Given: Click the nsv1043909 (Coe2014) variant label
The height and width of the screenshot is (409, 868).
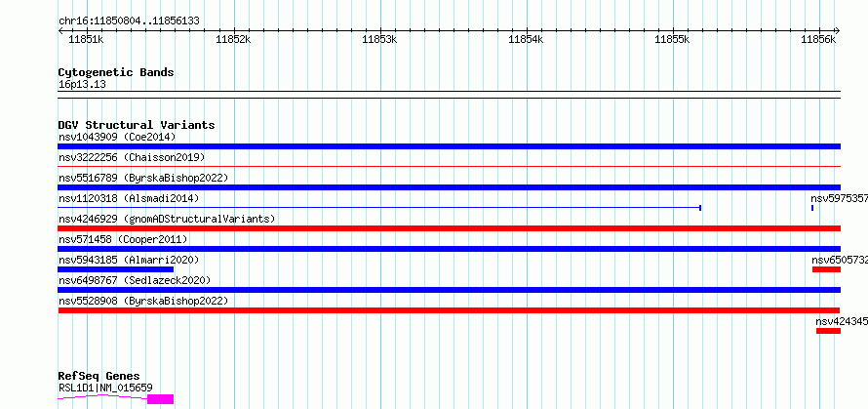Looking at the screenshot, I should coord(117,137).
